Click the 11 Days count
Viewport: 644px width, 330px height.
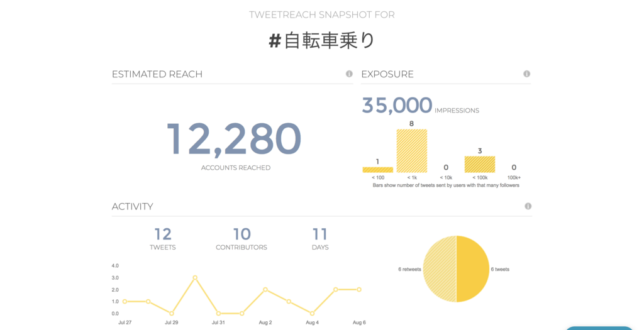(x=320, y=234)
